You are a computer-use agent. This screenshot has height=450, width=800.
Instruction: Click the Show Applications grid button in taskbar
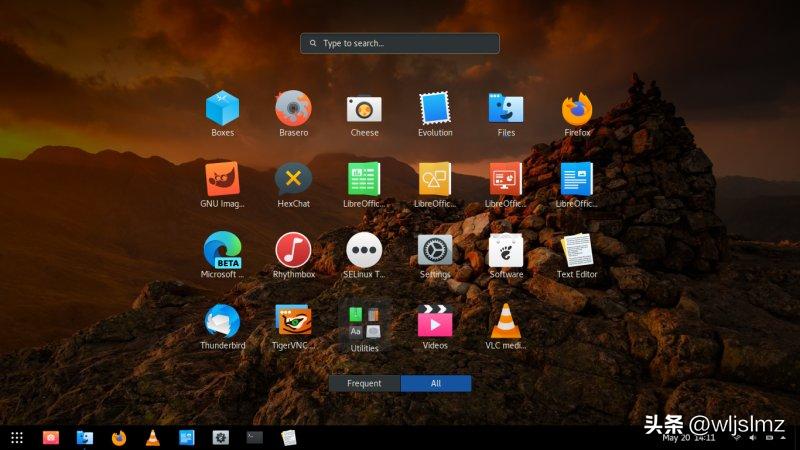pyautogui.click(x=17, y=438)
